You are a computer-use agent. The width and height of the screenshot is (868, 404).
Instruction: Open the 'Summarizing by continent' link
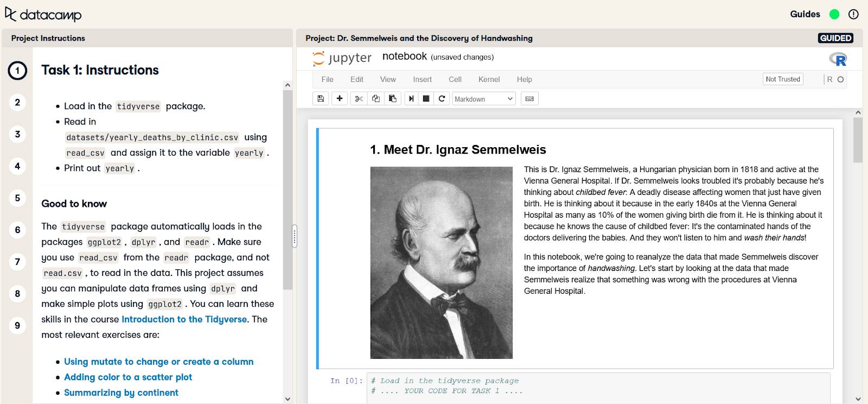coord(121,393)
